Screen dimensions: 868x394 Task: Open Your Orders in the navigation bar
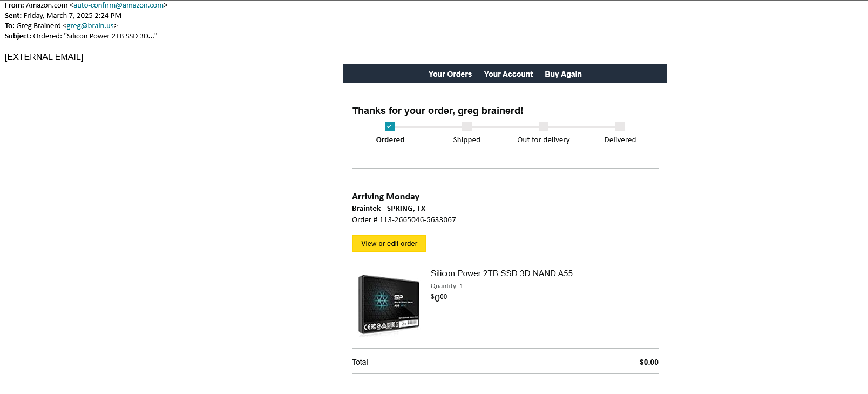[450, 74]
